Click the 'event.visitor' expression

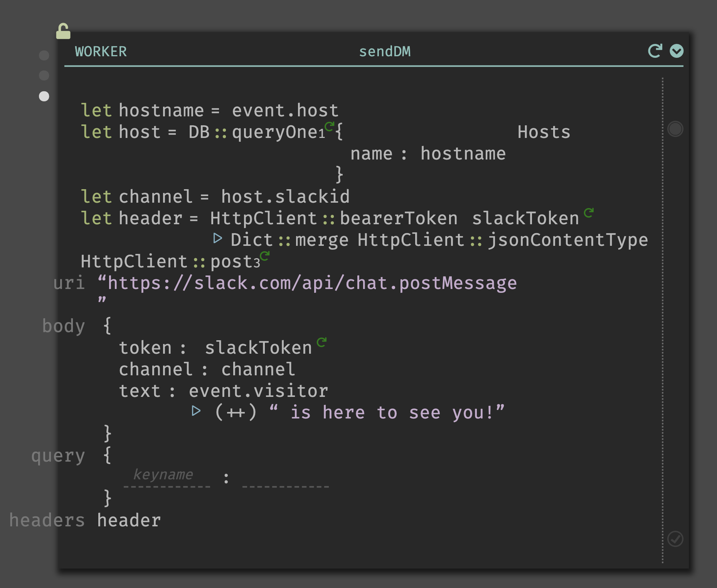[x=258, y=391]
